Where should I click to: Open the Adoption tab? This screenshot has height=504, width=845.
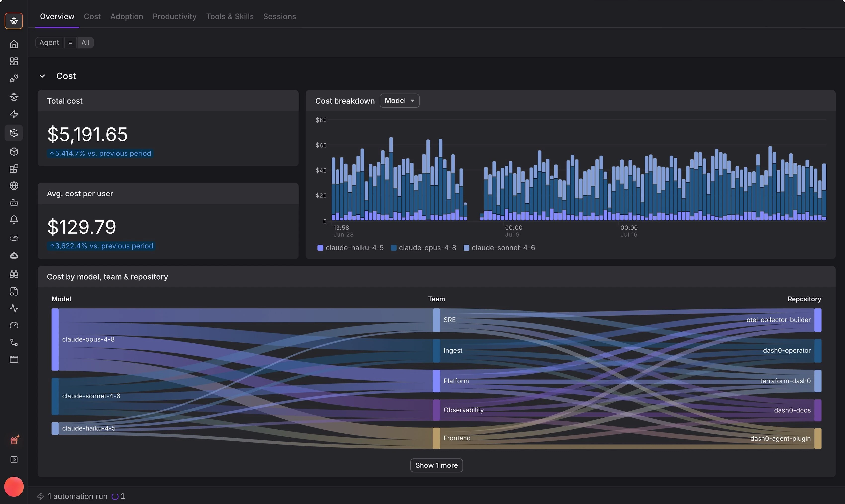pos(127,16)
